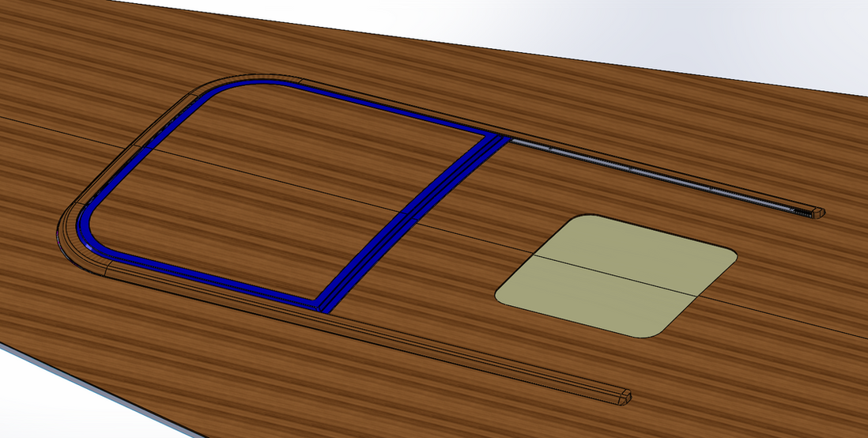Select the bottom edge of the blue frame

coord(206,279)
